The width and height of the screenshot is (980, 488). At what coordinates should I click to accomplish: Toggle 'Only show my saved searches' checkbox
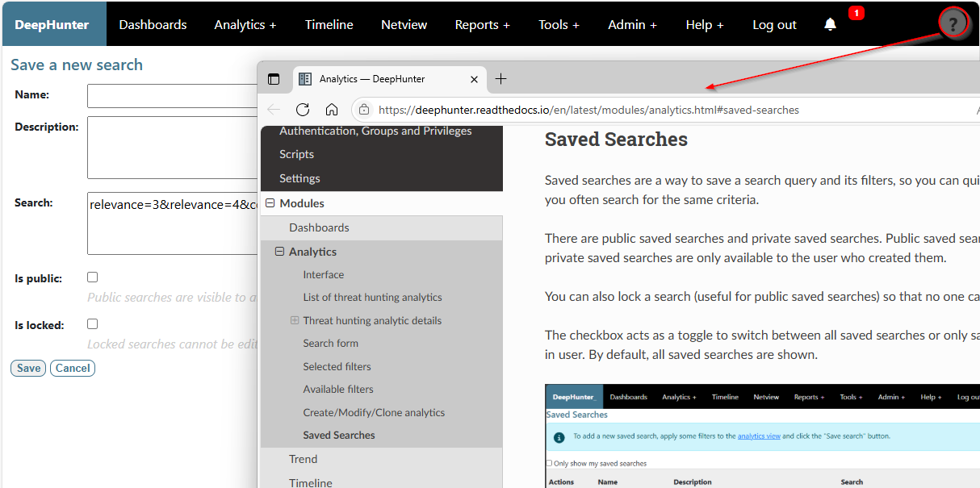(550, 463)
